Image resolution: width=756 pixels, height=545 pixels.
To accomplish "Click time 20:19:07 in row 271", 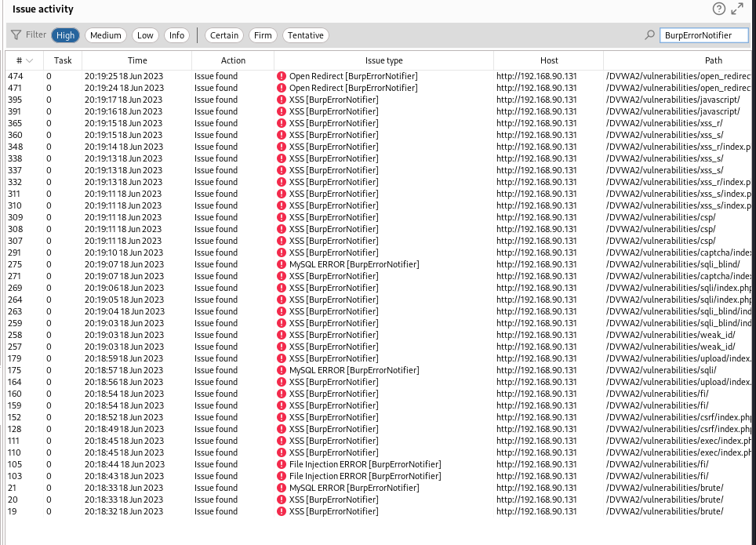I will 124,276.
